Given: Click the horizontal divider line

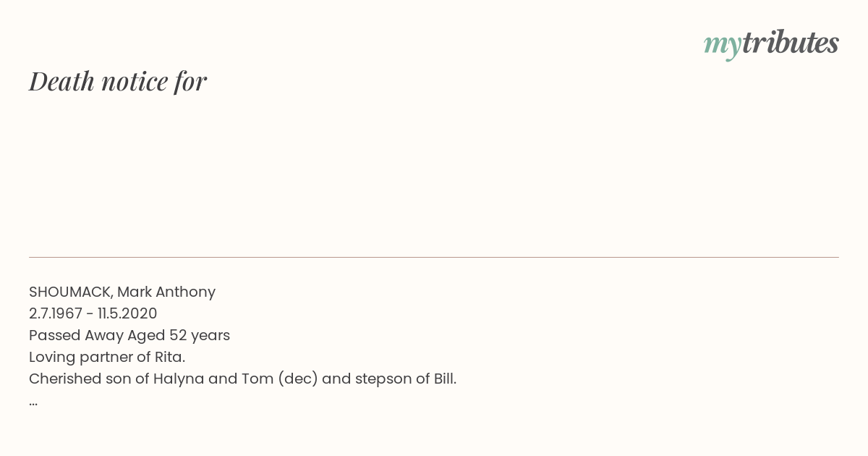Looking at the screenshot, I should [434, 257].
